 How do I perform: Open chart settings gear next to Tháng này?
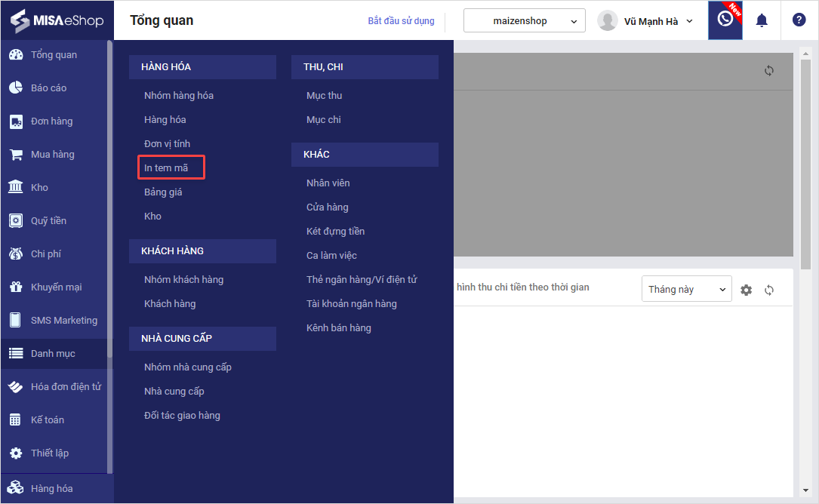[747, 290]
